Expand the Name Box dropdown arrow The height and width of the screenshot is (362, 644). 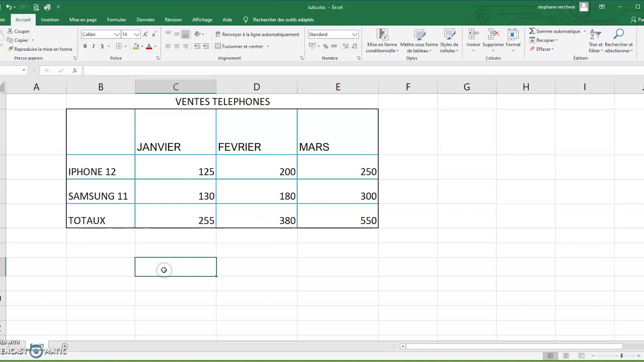(x=24, y=70)
